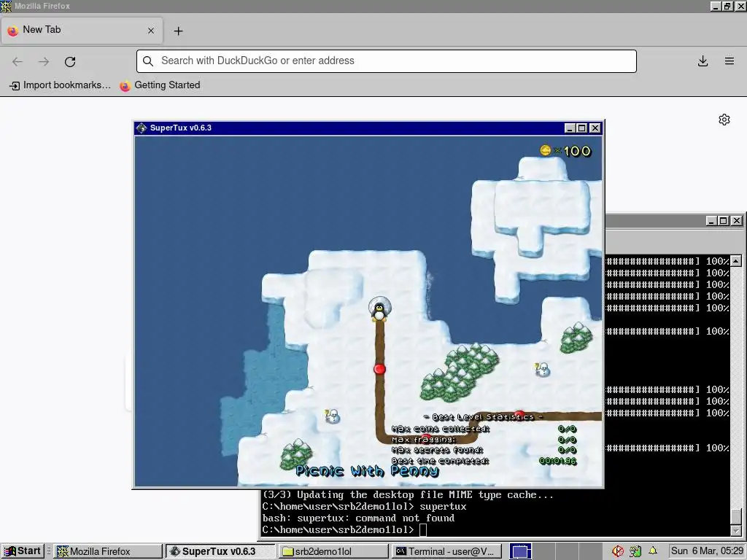Screen dimensions: 747x560
Task: Switch to Mozilla Firefox taskbar button
Action: pyautogui.click(x=108, y=551)
